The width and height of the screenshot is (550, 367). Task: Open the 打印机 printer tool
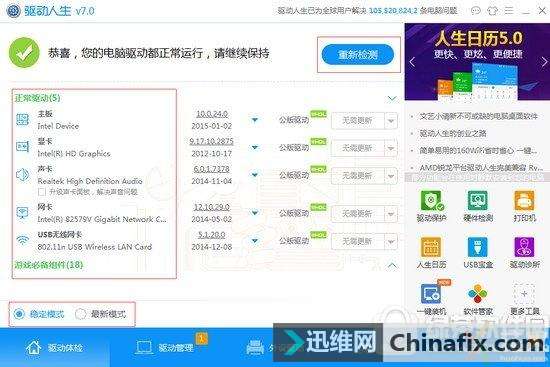click(524, 206)
